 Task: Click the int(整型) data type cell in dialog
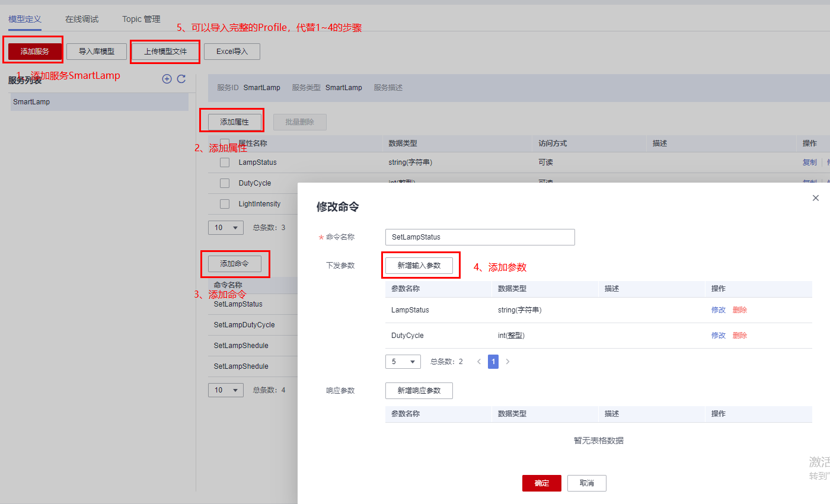(511, 336)
